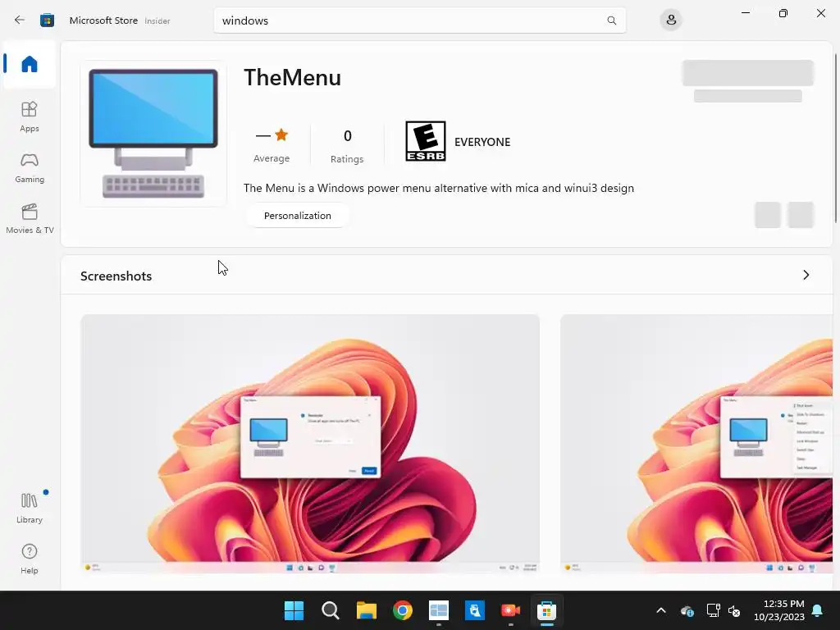This screenshot has height=630, width=840.
Task: Open the user account profile icon
Action: tap(671, 21)
